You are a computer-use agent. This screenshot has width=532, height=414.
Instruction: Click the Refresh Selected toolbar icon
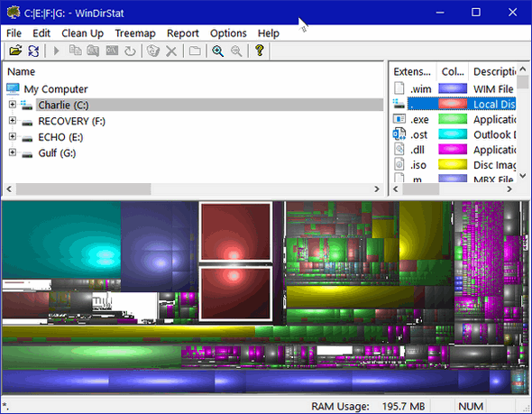(x=130, y=51)
